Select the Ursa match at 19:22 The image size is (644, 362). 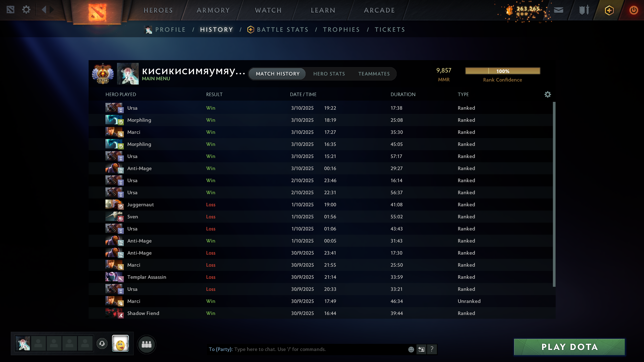tap(321, 108)
